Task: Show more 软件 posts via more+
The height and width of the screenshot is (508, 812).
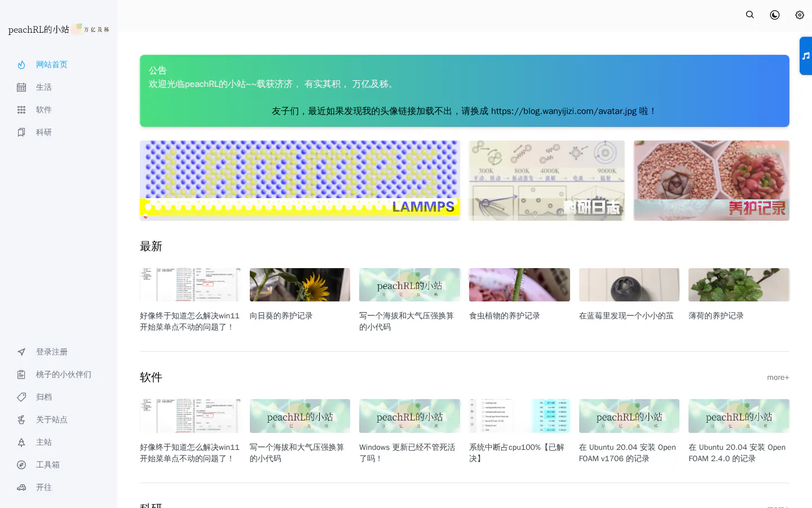Action: pos(778,378)
